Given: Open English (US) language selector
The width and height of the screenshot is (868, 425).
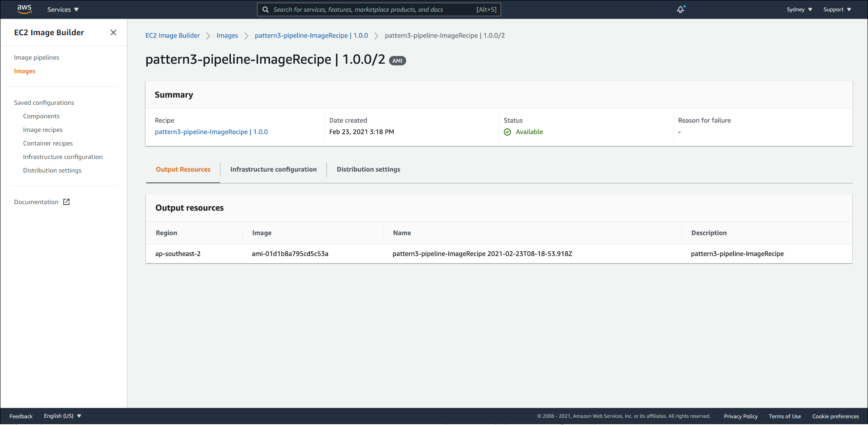Looking at the screenshot, I should (62, 416).
